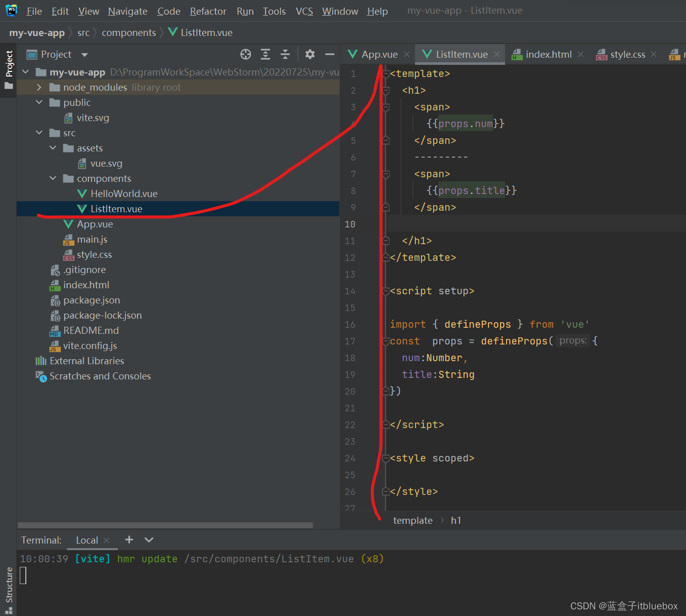The image size is (686, 616).
Task: Close the Local terminal tab
Action: coord(106,541)
